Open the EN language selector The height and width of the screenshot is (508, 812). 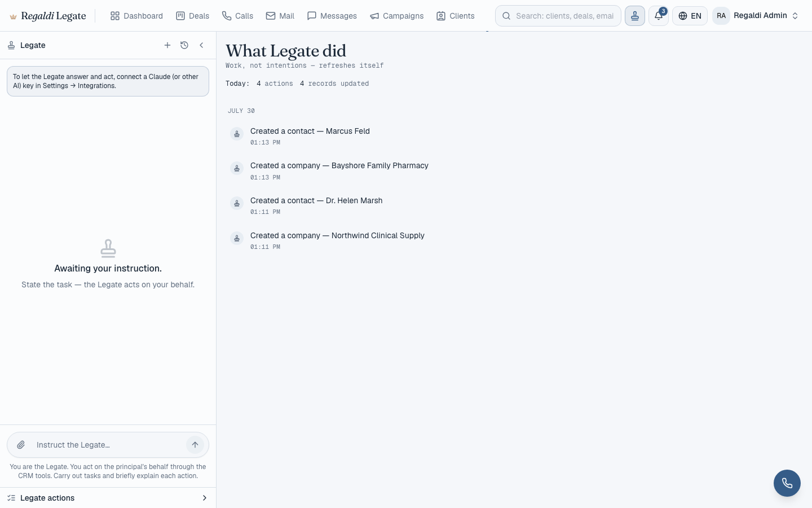pyautogui.click(x=690, y=16)
